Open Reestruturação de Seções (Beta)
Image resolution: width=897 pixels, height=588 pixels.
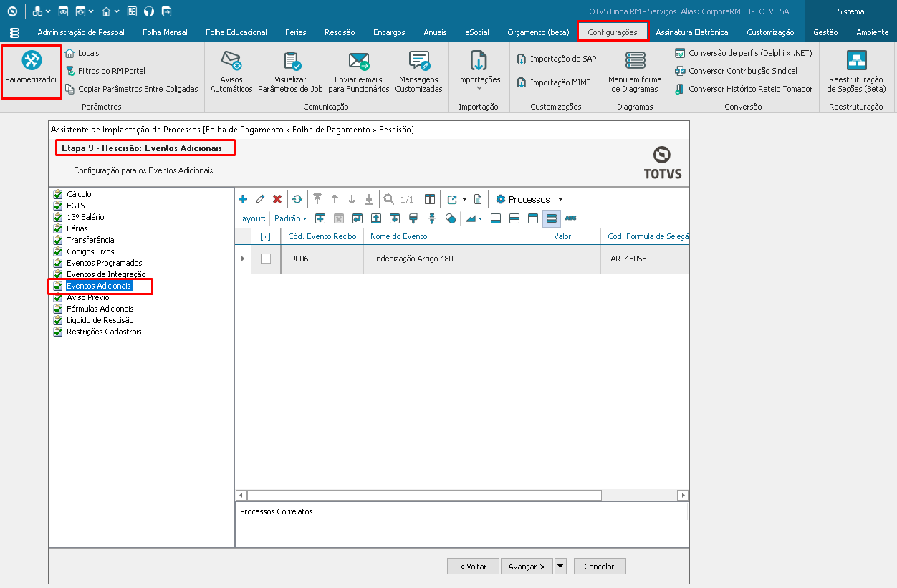(x=856, y=72)
